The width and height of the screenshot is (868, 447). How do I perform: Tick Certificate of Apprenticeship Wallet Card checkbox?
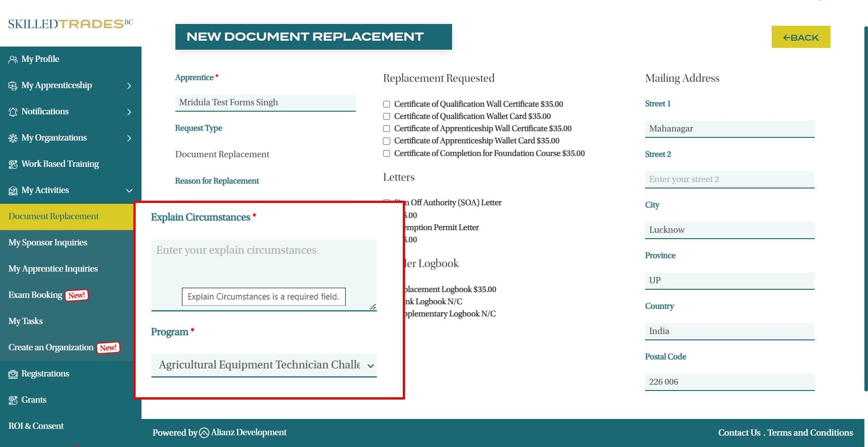(387, 141)
